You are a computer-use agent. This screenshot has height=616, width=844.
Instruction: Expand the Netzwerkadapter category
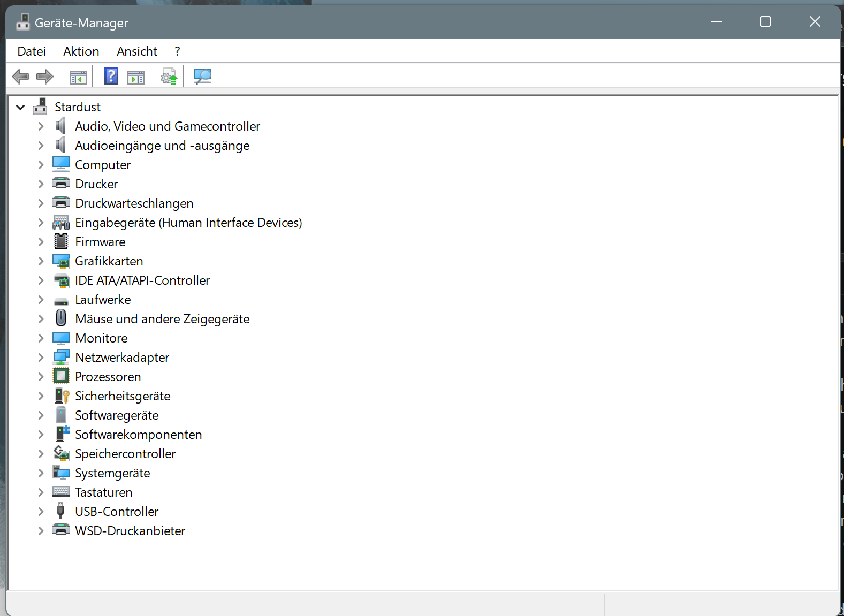pos(41,358)
